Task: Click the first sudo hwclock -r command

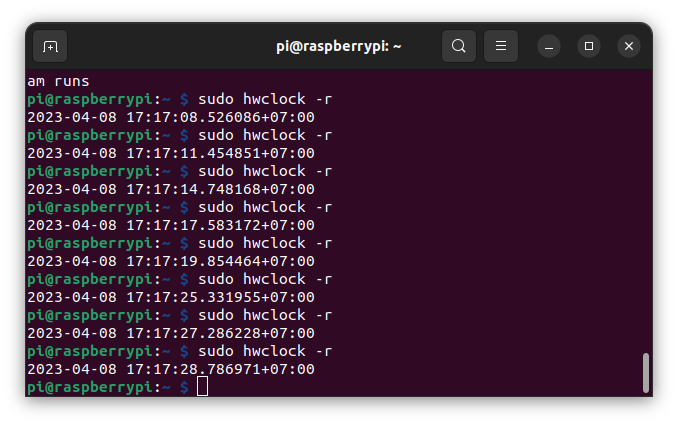Action: pyautogui.click(x=265, y=99)
